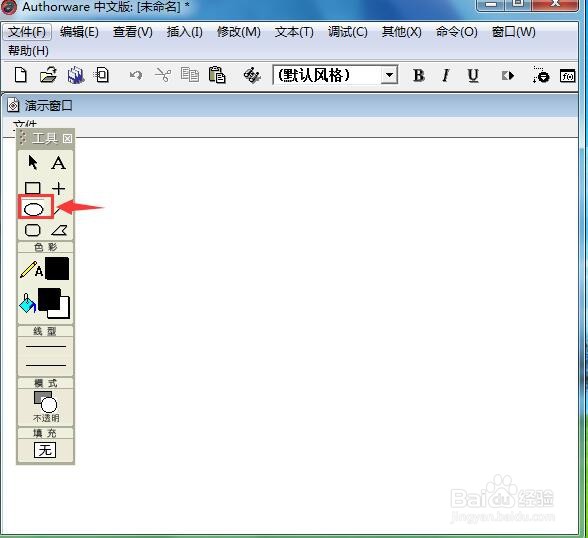588x538 pixels.
Task: Pick the black text color swatch
Action: (x=57, y=268)
